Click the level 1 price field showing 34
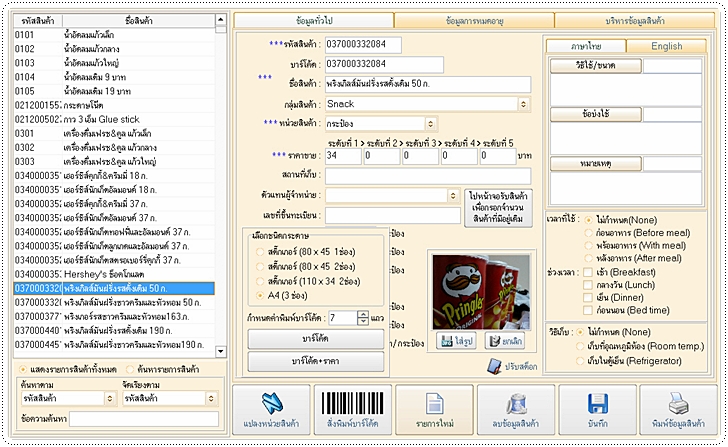The width and height of the screenshot is (728, 447). [x=343, y=156]
